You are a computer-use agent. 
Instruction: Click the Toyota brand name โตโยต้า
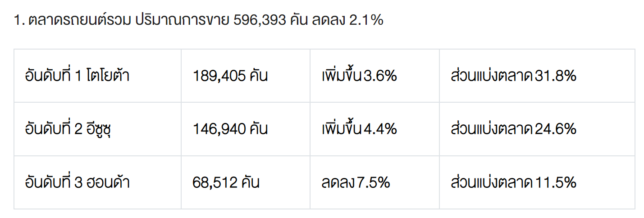point(109,76)
